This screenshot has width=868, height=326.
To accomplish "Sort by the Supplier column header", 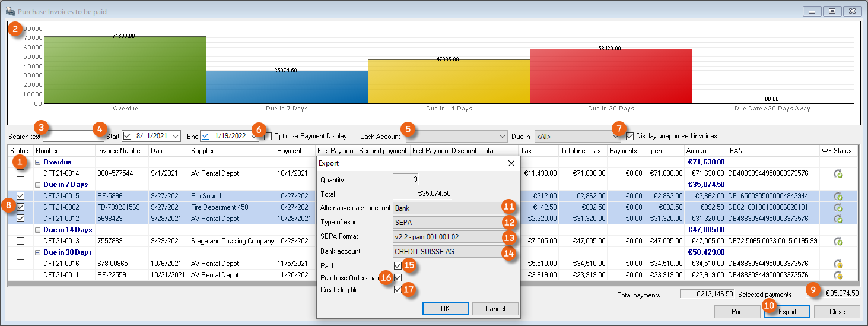I will click(231, 151).
